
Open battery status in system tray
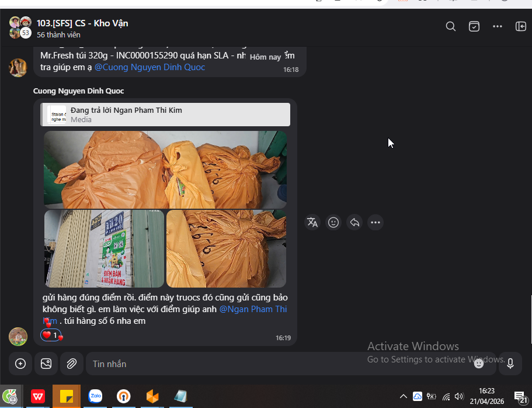431,396
